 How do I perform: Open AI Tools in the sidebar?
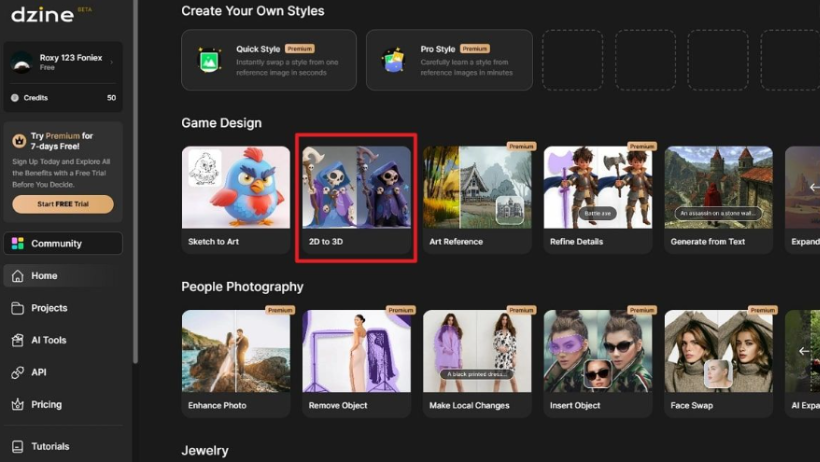click(x=63, y=340)
